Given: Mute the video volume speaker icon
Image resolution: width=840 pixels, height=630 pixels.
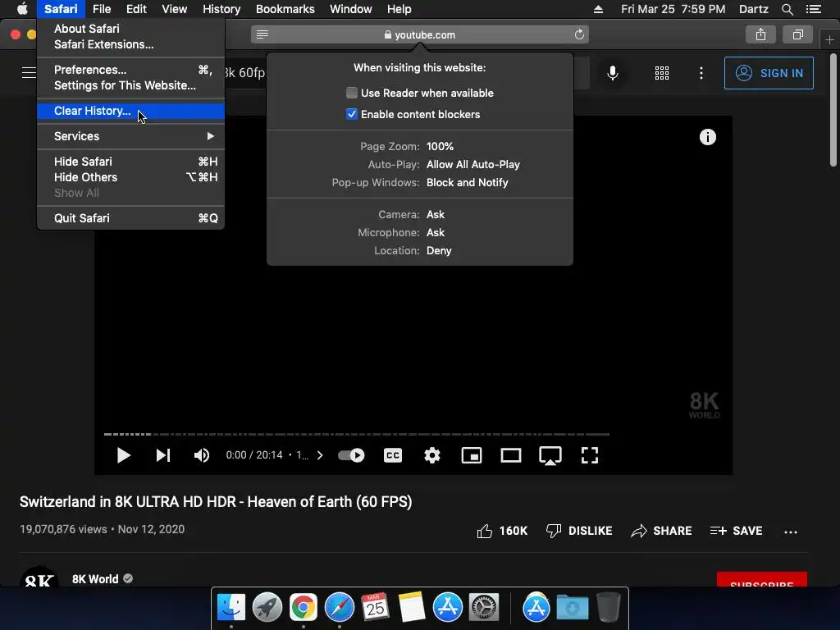Looking at the screenshot, I should [202, 455].
